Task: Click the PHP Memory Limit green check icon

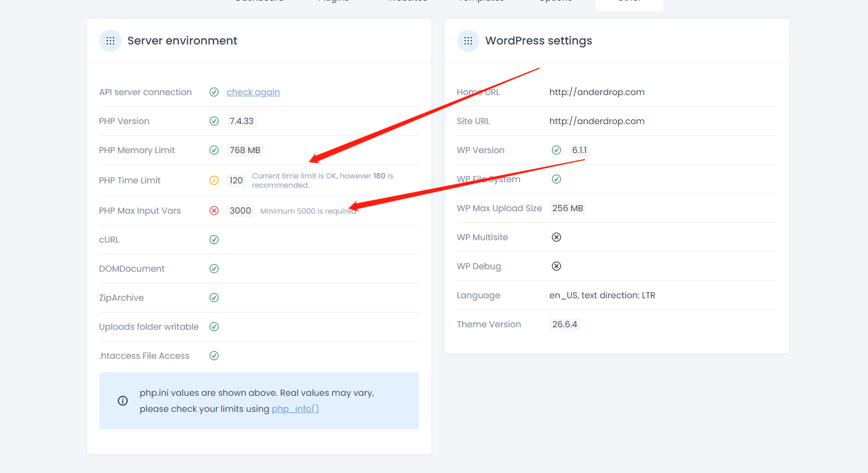Action: 214,150
